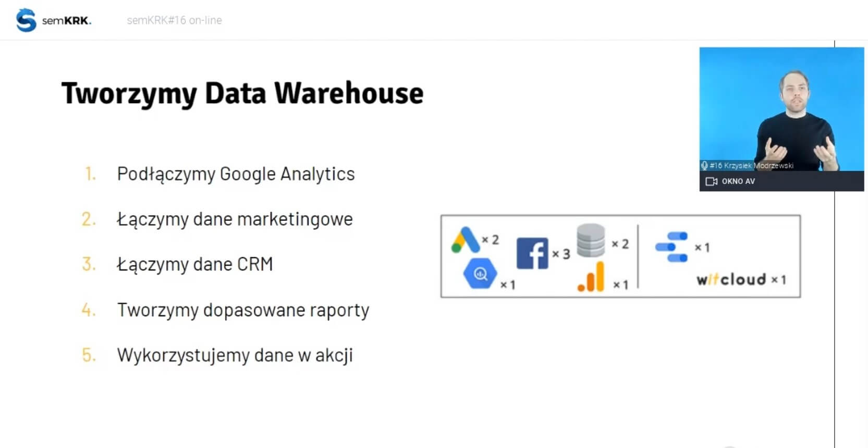The width and height of the screenshot is (868, 448).
Task: Click the microphone icon beside the speaker name
Action: (704, 166)
